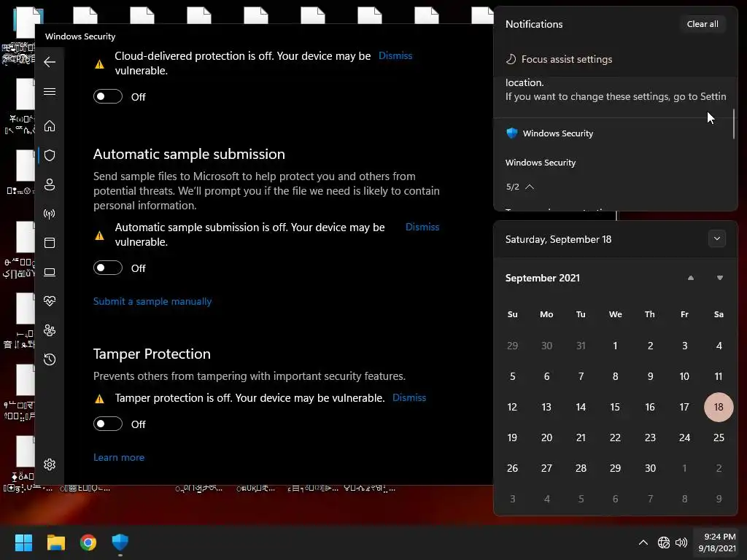Open the Device performance & health heart icon

50,301
